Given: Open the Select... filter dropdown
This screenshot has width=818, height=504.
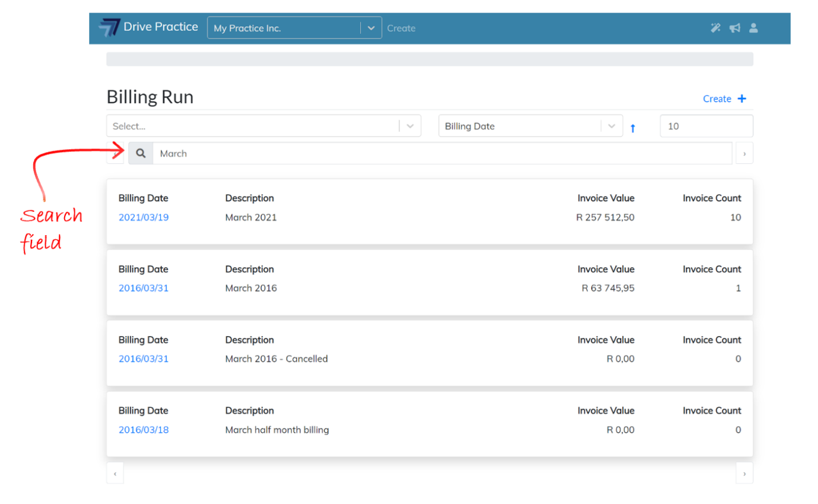Looking at the screenshot, I should click(264, 126).
